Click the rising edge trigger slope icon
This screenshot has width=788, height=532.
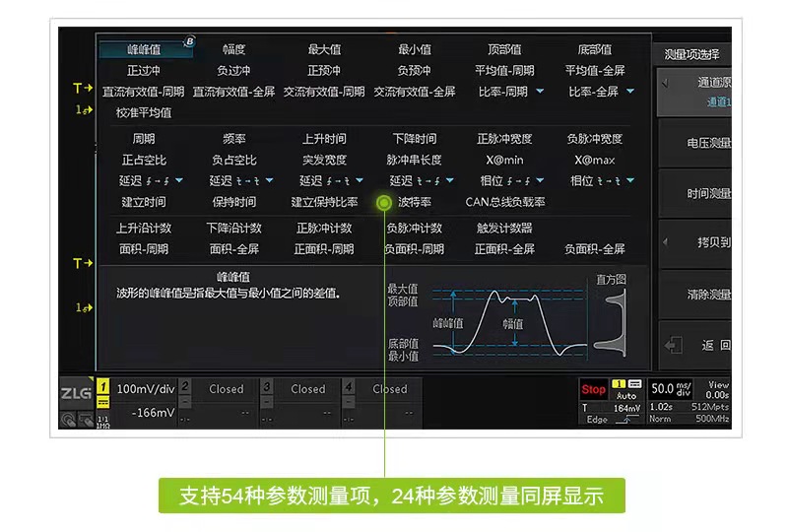pyautogui.click(x=627, y=420)
